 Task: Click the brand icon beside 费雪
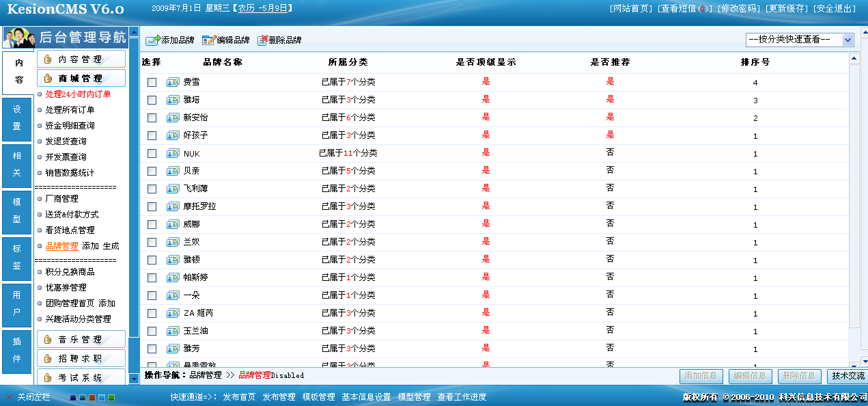click(x=173, y=81)
